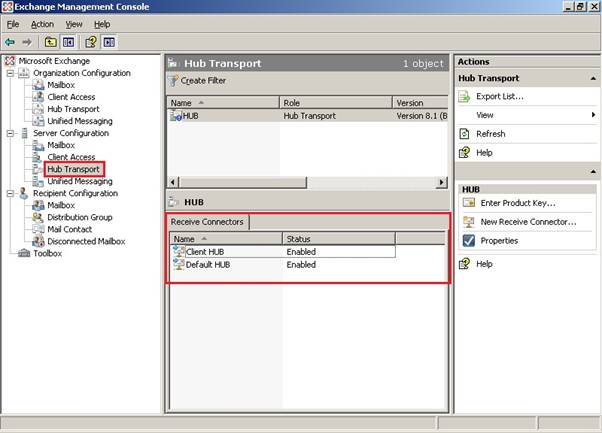Select Hub Transport under Server Configuration

(73, 169)
